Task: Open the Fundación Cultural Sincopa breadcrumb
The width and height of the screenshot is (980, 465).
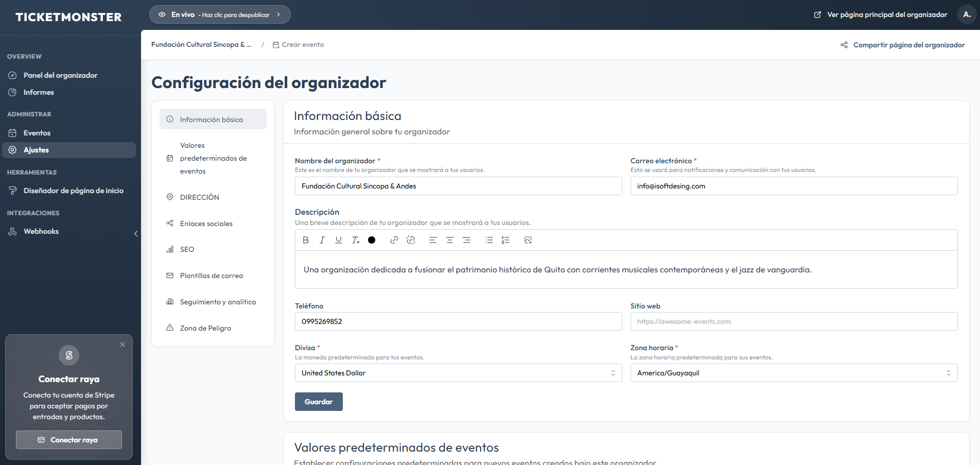Action: tap(201, 44)
